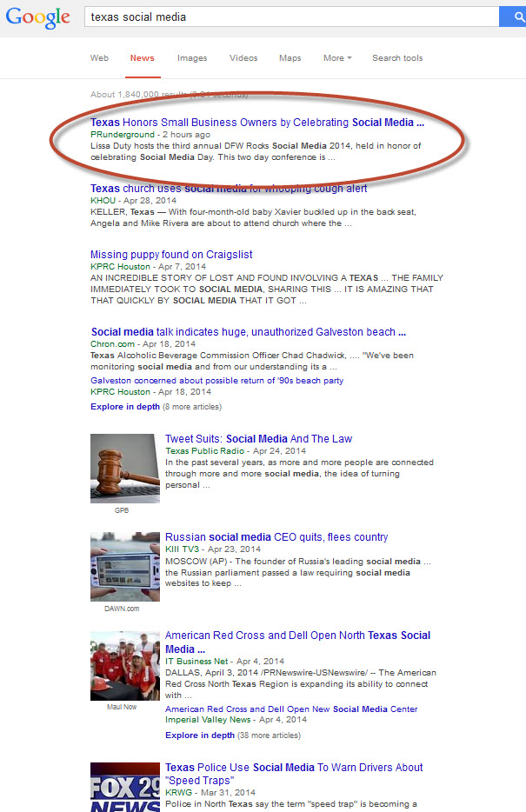Open Galveston beach social media talk article
The image size is (526, 812).
coord(249,332)
